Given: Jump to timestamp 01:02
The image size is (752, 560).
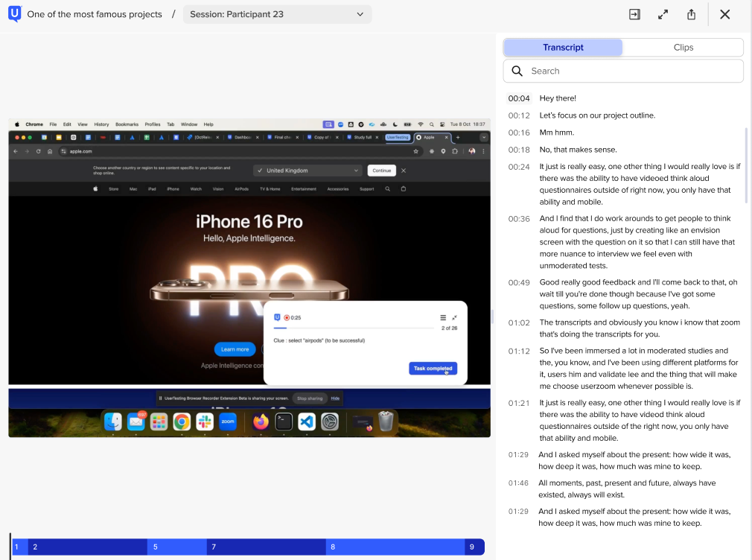Looking at the screenshot, I should [519, 323].
